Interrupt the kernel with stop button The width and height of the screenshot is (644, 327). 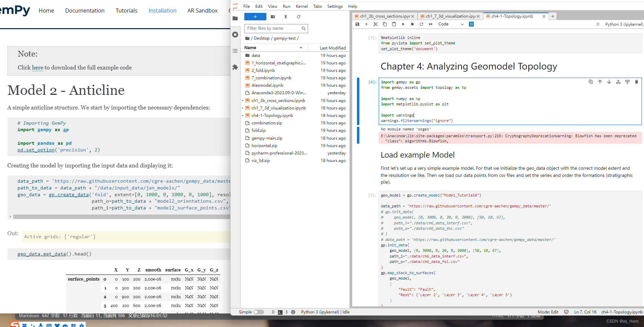412,24
